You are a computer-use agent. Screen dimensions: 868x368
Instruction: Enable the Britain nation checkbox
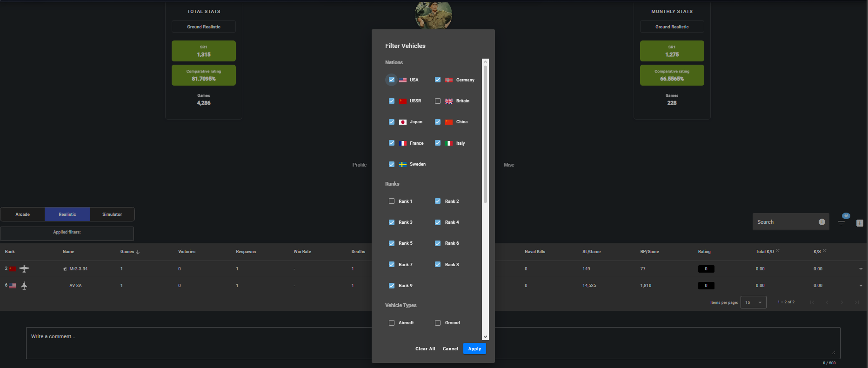click(438, 101)
